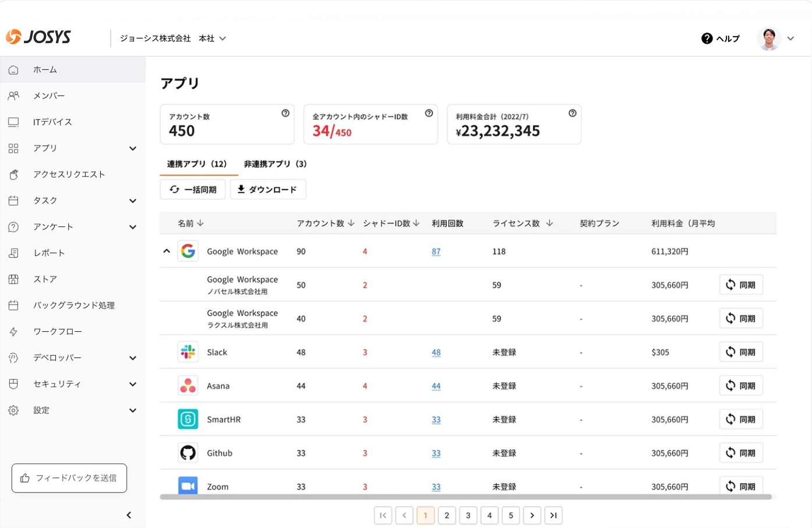Click the 一括同期 button
The height and width of the screenshot is (528, 812).
point(193,190)
